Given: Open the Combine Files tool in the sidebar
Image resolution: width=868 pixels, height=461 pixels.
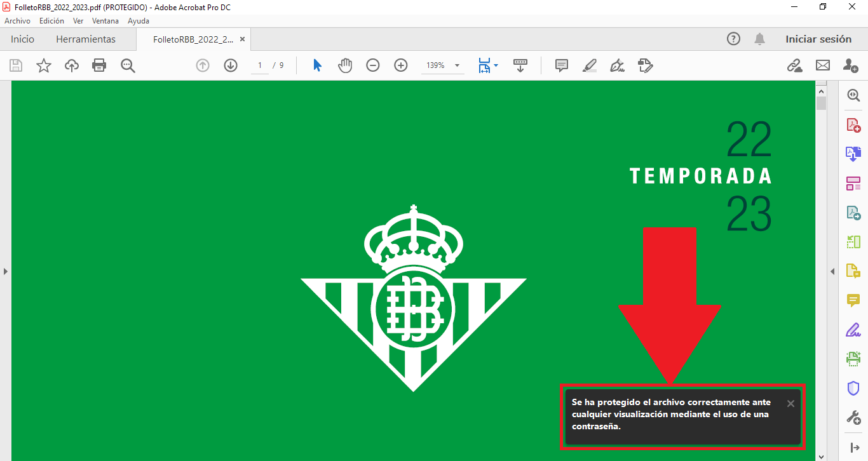Looking at the screenshot, I should (853, 153).
